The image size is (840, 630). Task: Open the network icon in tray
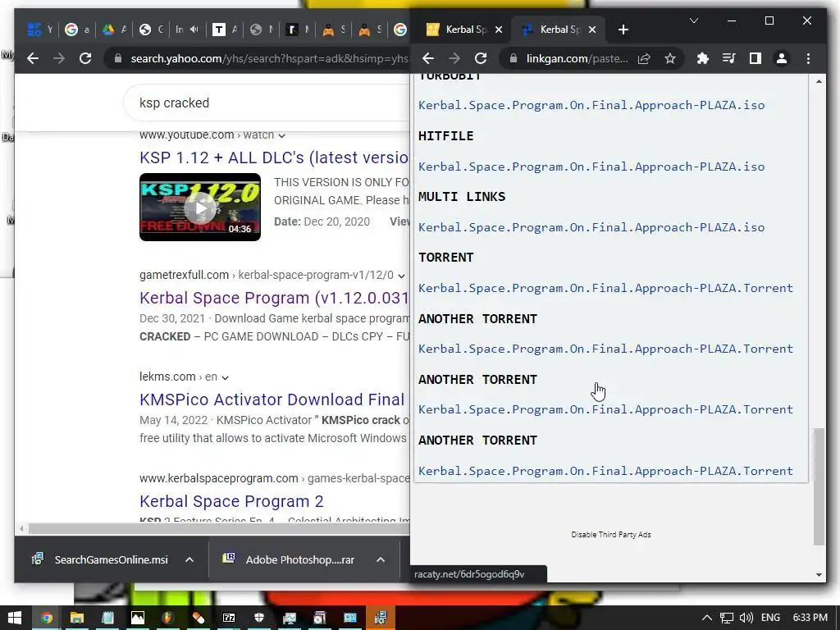[x=726, y=618]
